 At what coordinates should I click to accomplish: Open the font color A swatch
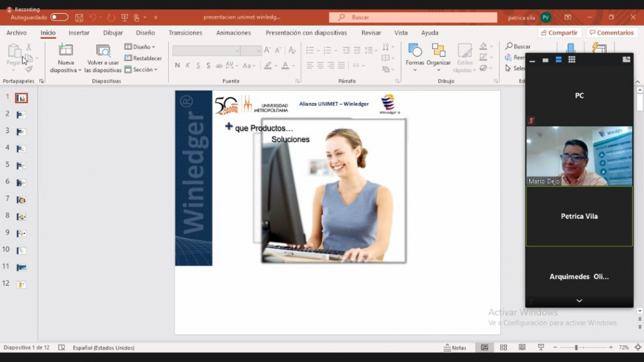(x=286, y=65)
